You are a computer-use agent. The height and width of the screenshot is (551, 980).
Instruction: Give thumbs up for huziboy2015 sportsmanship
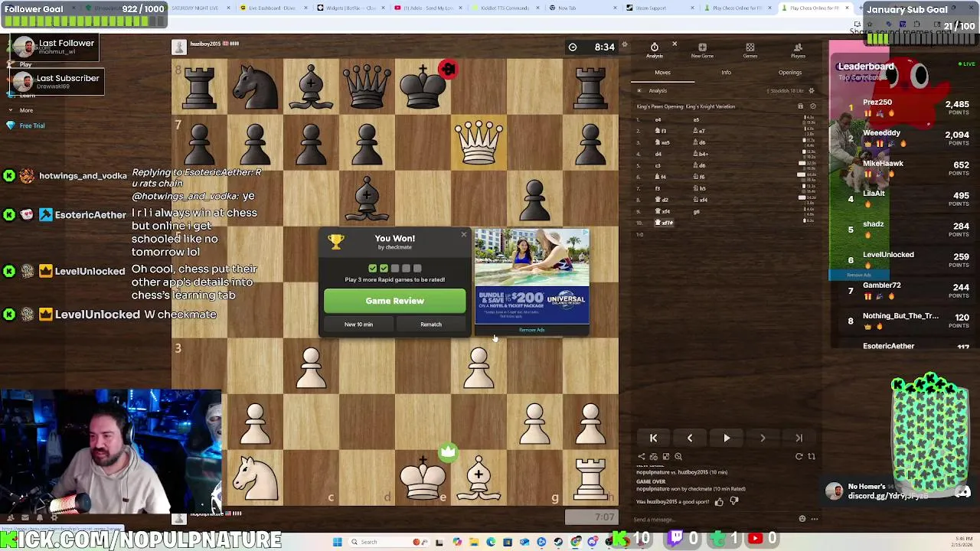tap(719, 501)
